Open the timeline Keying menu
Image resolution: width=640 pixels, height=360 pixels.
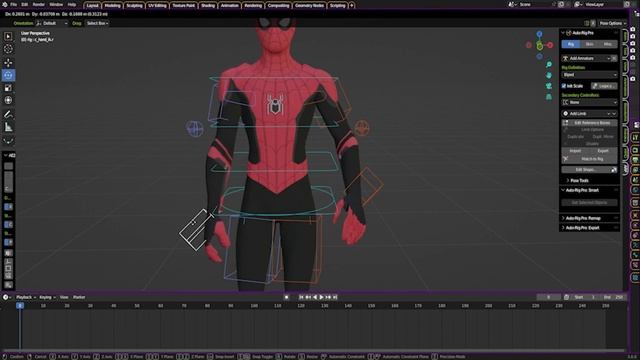(x=47, y=297)
